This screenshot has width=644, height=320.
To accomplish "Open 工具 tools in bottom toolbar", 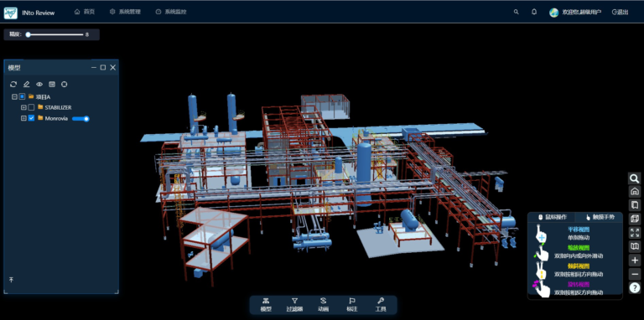I will click(381, 305).
